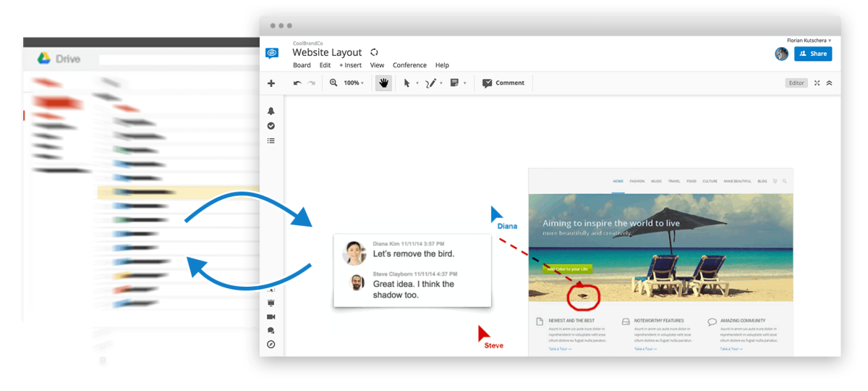Open the 100% zoom level dropdown
Image resolution: width=868 pixels, height=391 pixels.
354,83
